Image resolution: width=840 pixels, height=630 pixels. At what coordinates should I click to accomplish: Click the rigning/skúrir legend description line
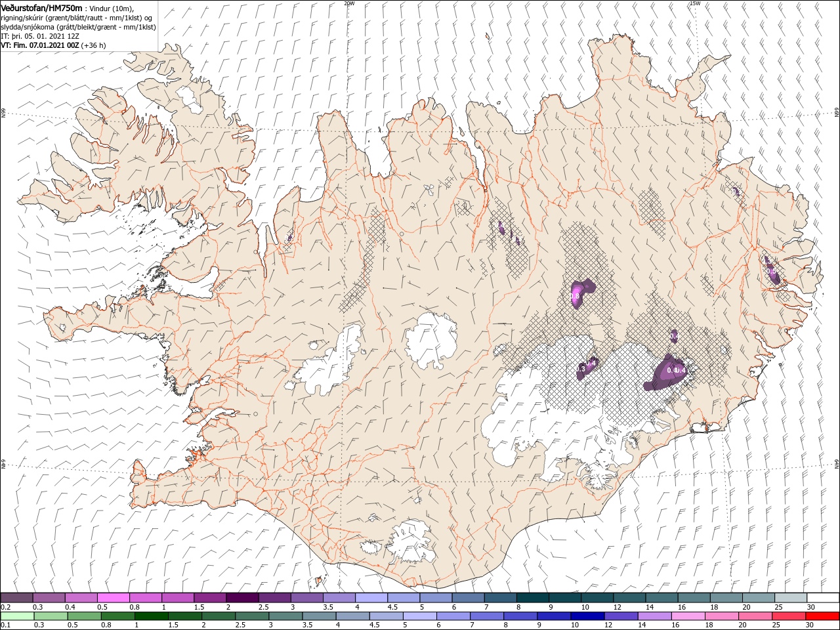(77, 17)
